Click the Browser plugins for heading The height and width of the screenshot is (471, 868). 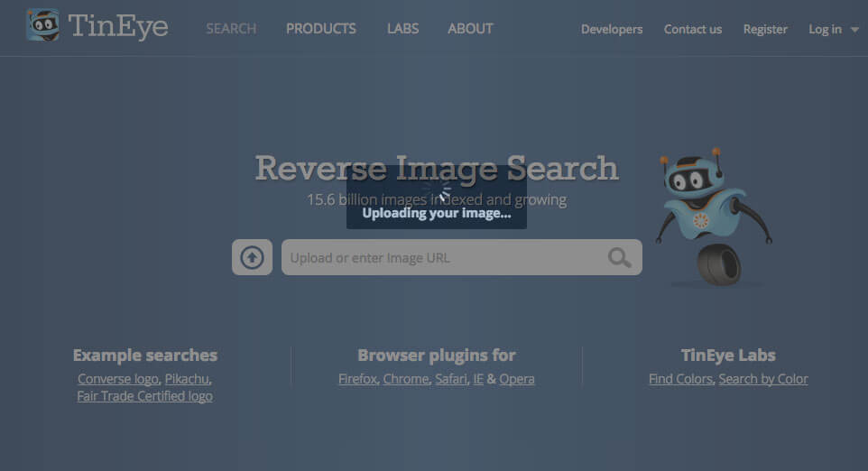click(436, 356)
